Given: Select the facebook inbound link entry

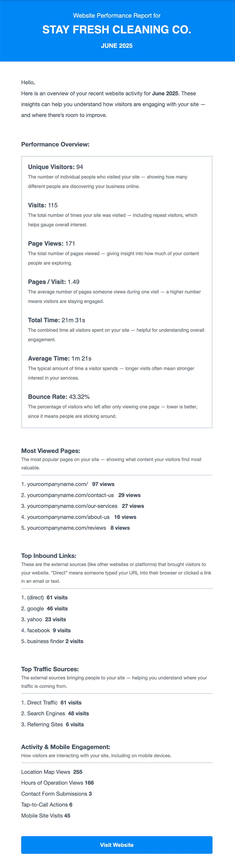Looking at the screenshot, I should coord(38,630).
